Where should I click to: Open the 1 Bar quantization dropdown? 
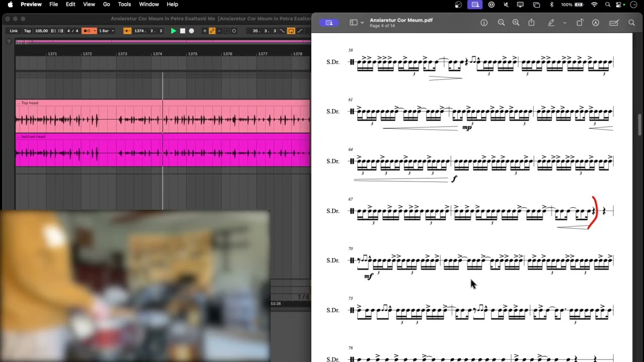(106, 31)
